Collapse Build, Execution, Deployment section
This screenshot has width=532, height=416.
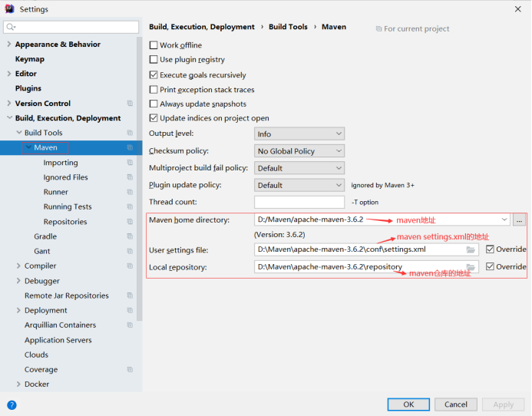point(8,117)
